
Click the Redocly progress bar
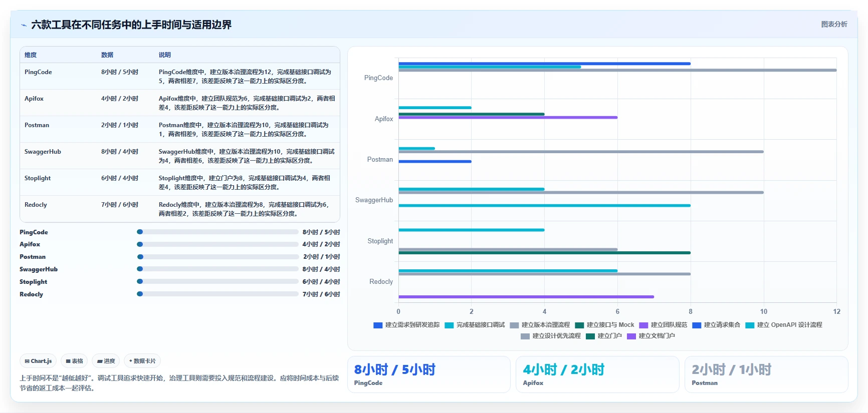tap(218, 294)
